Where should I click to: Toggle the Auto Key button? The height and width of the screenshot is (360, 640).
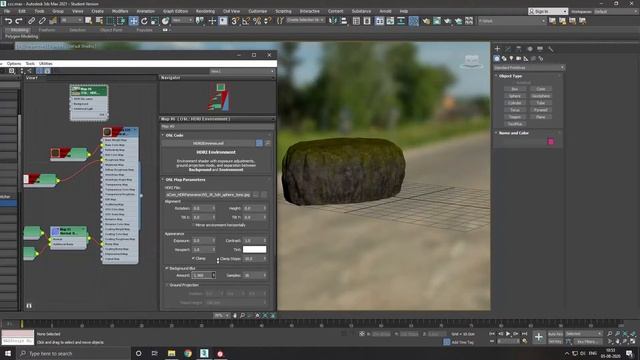(x=555, y=334)
